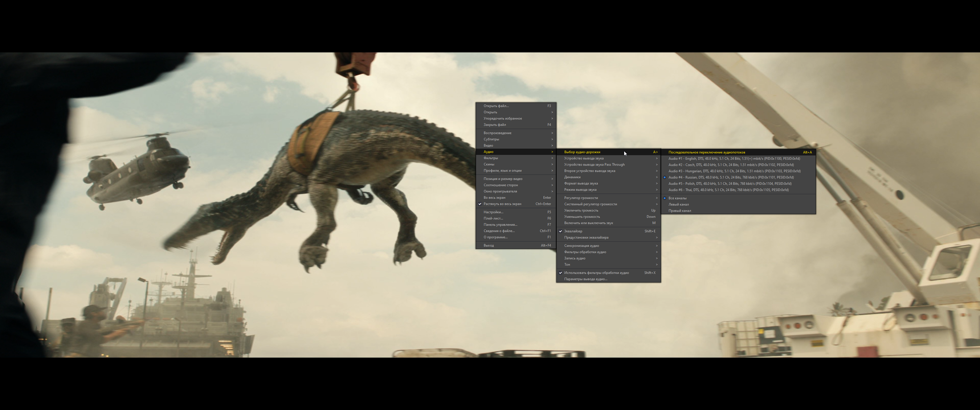Image resolution: width=980 pixels, height=410 pixels.
Task: Open the 'Субтитры' submenu
Action: [516, 139]
